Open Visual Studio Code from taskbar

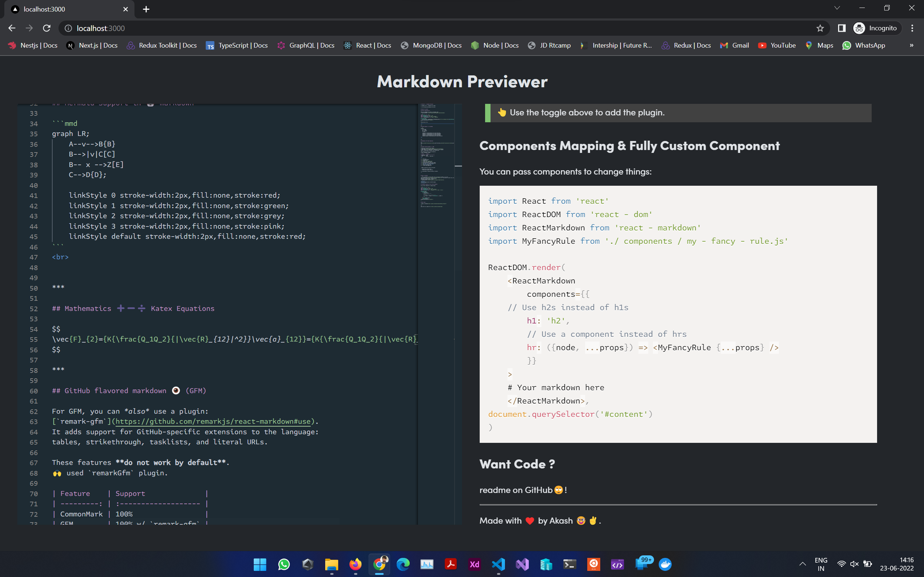click(x=498, y=564)
